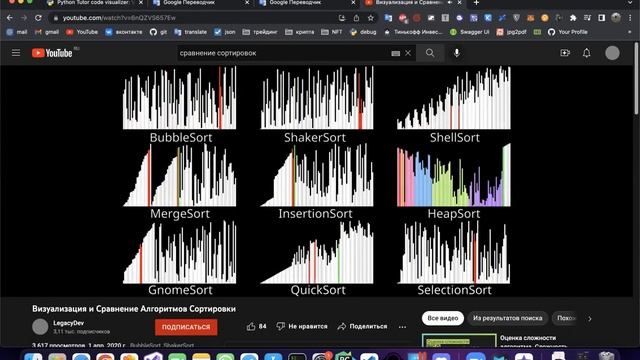Run search with magnifying glass button
Screen dimensions: 640x360
[x=430, y=53]
